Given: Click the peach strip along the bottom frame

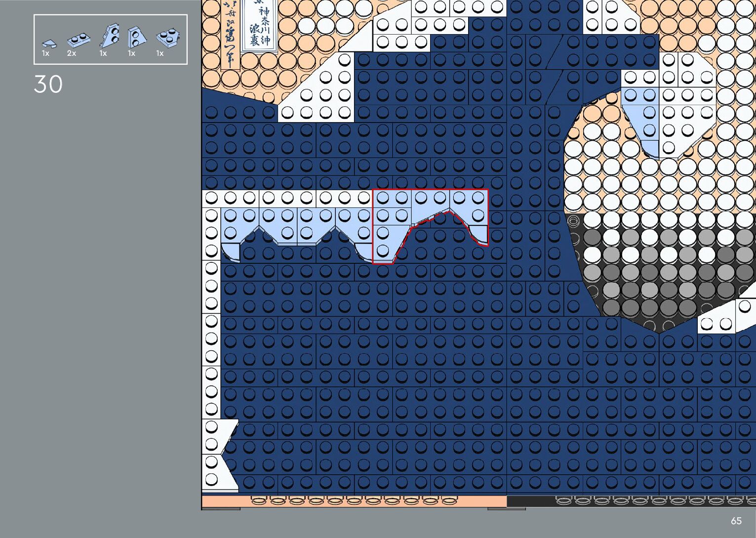Looking at the screenshot, I should [x=353, y=501].
